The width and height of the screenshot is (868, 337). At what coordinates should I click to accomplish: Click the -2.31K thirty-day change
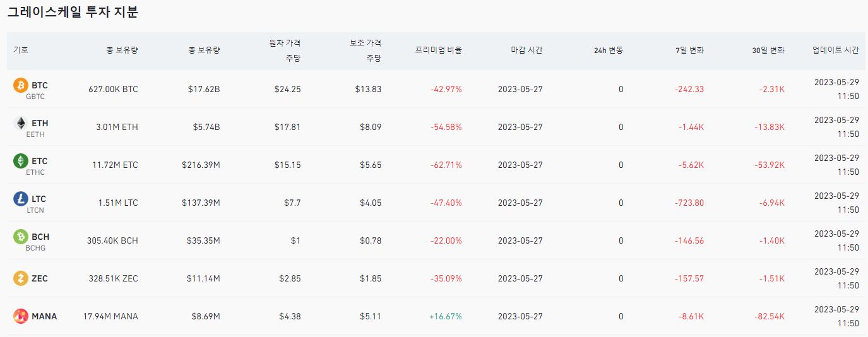(772, 89)
